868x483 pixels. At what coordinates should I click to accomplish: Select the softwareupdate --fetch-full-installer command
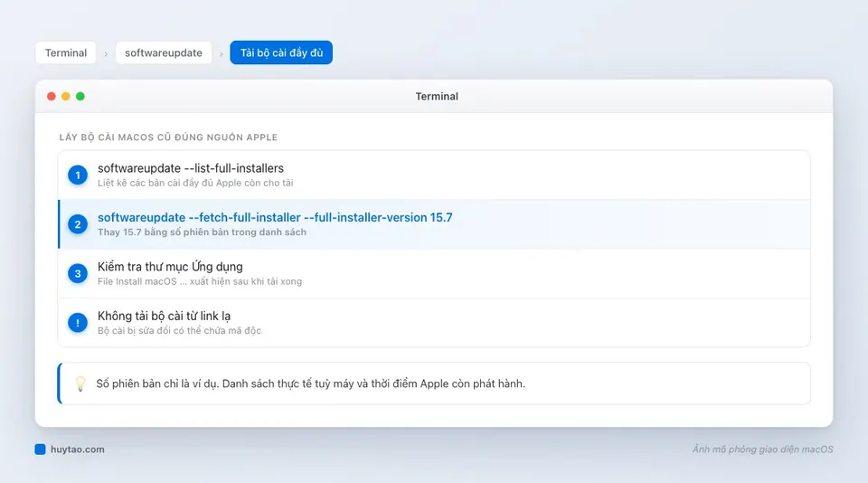coord(434,224)
